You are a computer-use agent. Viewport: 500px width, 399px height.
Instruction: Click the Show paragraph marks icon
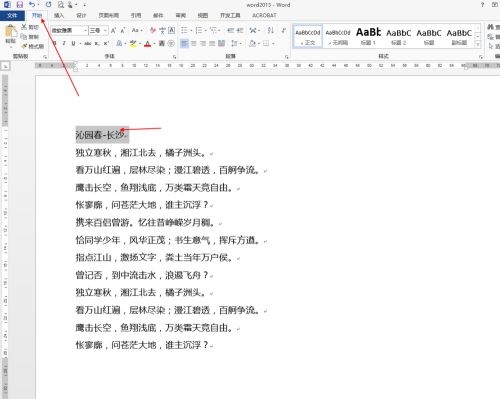[284, 30]
